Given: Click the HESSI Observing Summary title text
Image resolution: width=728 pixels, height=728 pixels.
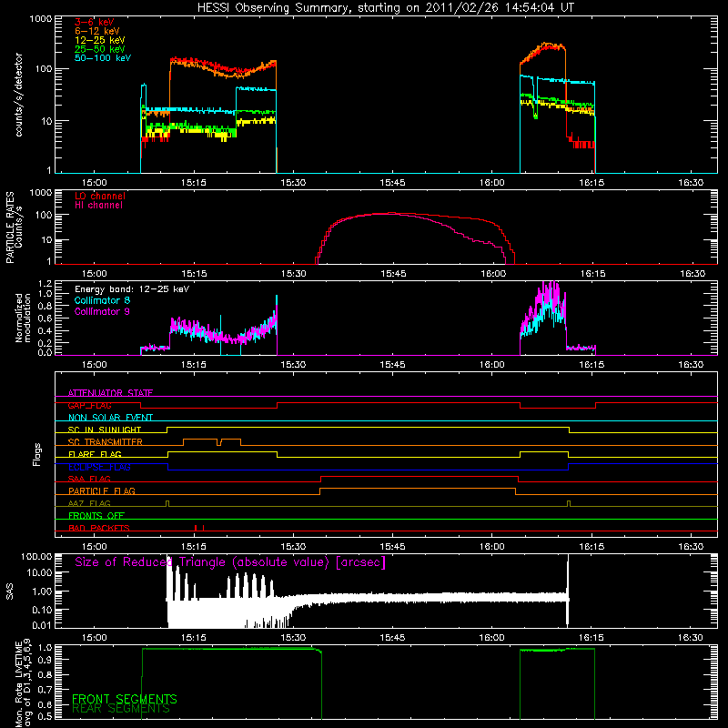Looking at the screenshot, I should 386,8.
